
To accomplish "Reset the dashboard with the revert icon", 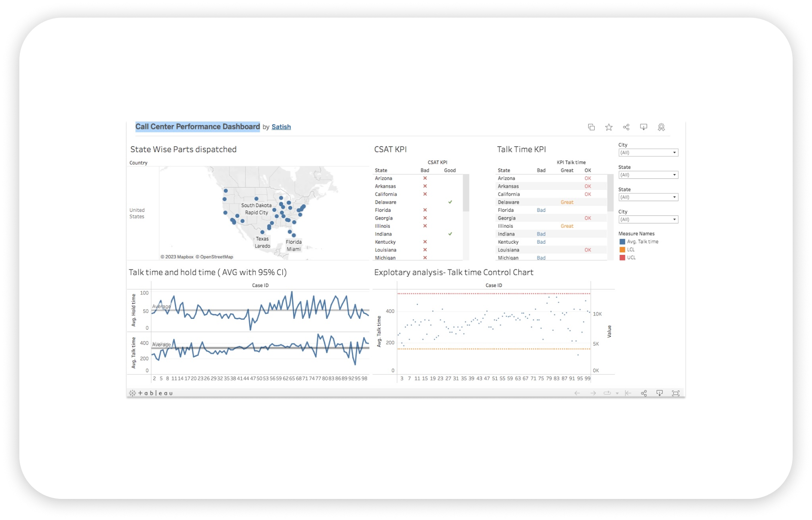I will click(627, 393).
